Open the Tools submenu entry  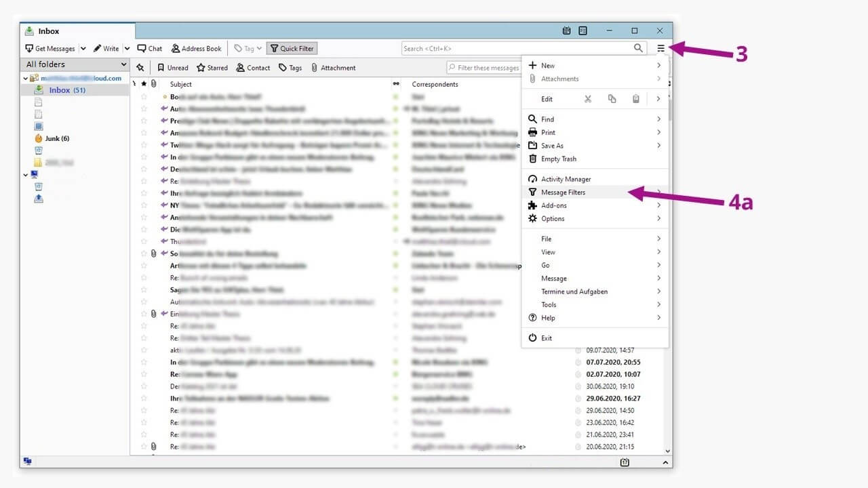point(595,305)
